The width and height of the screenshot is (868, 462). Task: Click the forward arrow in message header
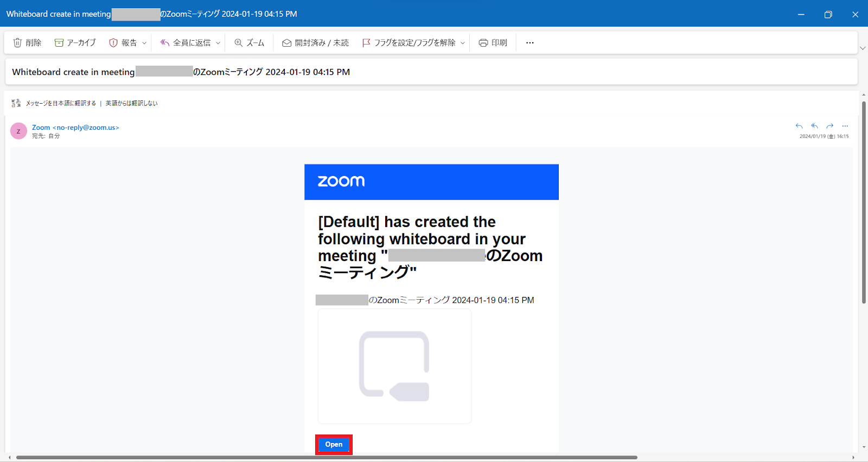[829, 126]
